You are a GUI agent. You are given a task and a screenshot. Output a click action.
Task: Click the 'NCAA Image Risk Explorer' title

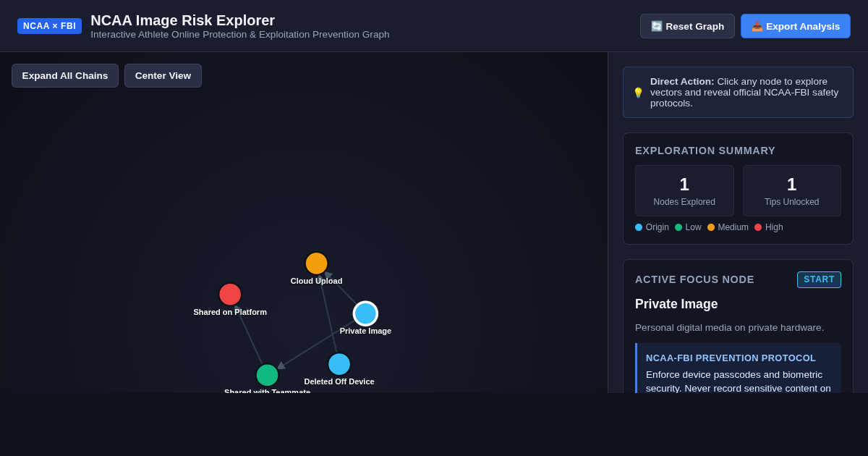click(x=182, y=20)
